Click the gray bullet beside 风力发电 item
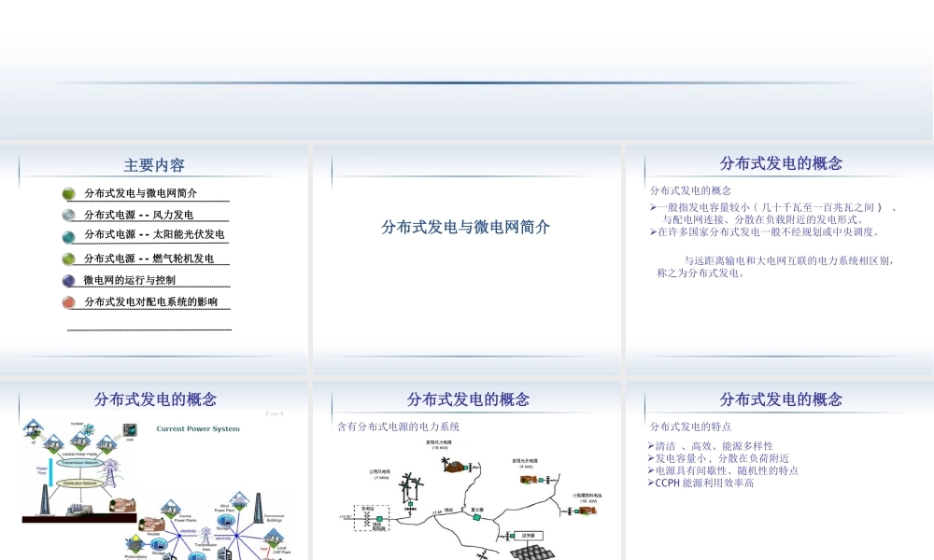934x560 pixels. (x=68, y=215)
